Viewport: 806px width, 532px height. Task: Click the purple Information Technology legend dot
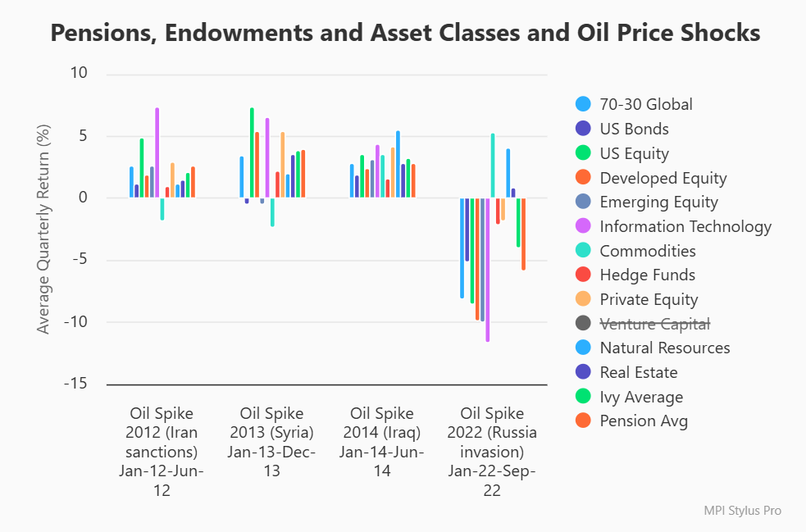point(584,226)
